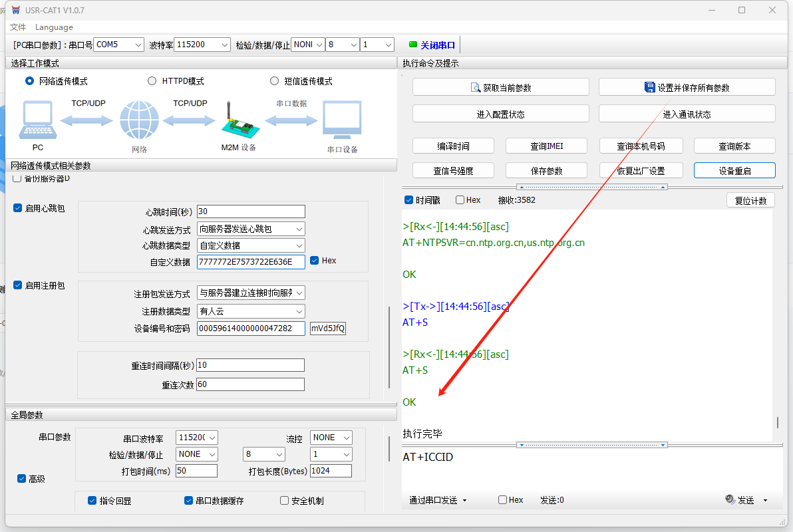
Task: Click the network globe icon
Action: [x=139, y=120]
